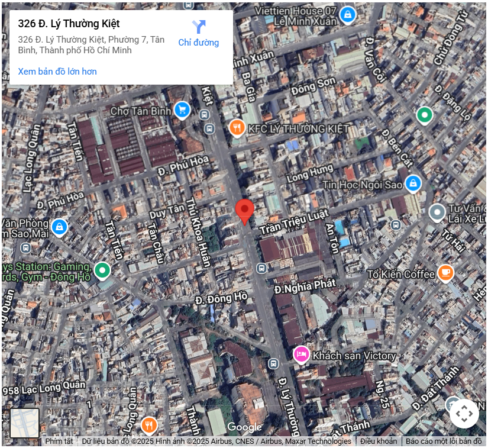This screenshot has width=488, height=448.
Task: Open the Xem bản đồ lớn hơn link
Action: tap(57, 72)
